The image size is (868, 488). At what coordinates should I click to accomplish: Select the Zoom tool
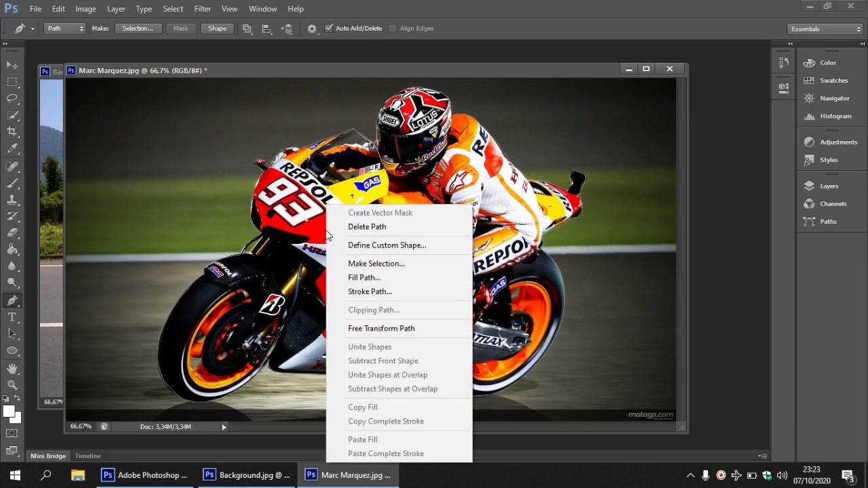point(12,385)
